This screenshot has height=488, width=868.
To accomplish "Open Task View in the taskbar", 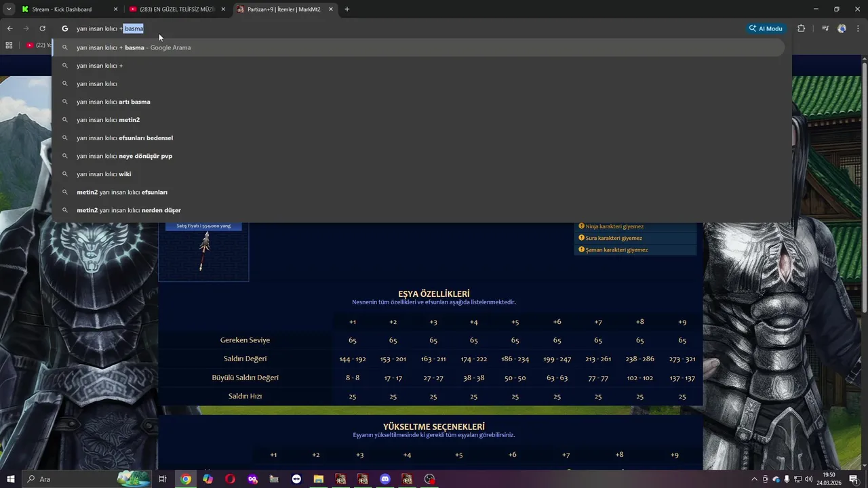I will tap(163, 479).
